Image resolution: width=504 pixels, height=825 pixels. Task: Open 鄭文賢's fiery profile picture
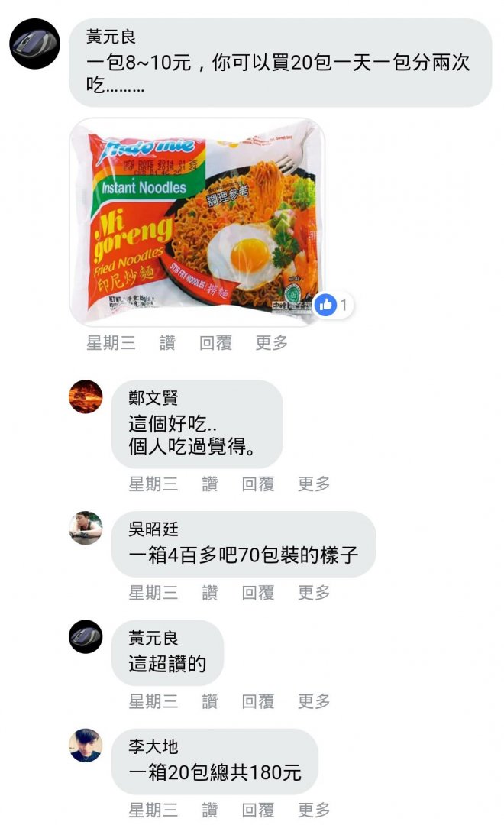pos(86,396)
